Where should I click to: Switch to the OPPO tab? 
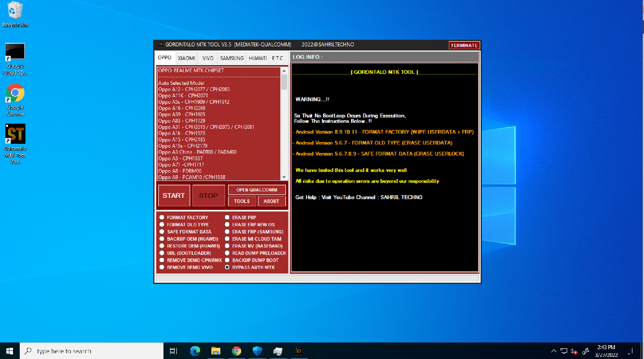(x=164, y=58)
